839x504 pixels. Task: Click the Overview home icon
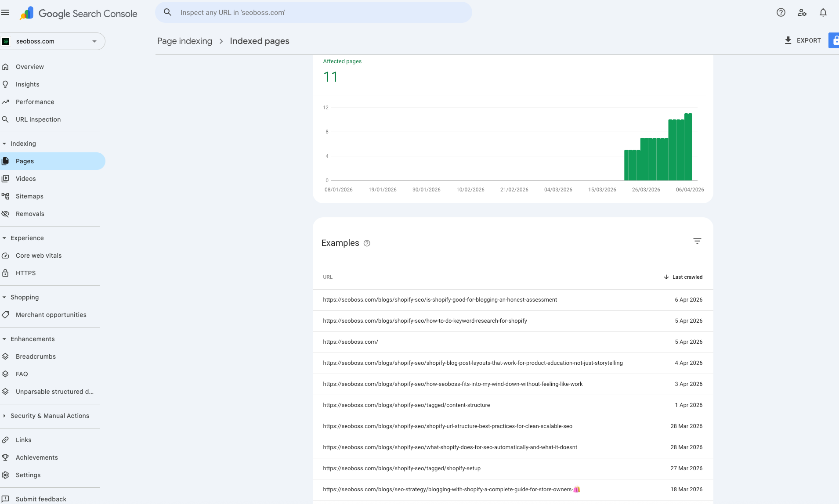tap(5, 67)
